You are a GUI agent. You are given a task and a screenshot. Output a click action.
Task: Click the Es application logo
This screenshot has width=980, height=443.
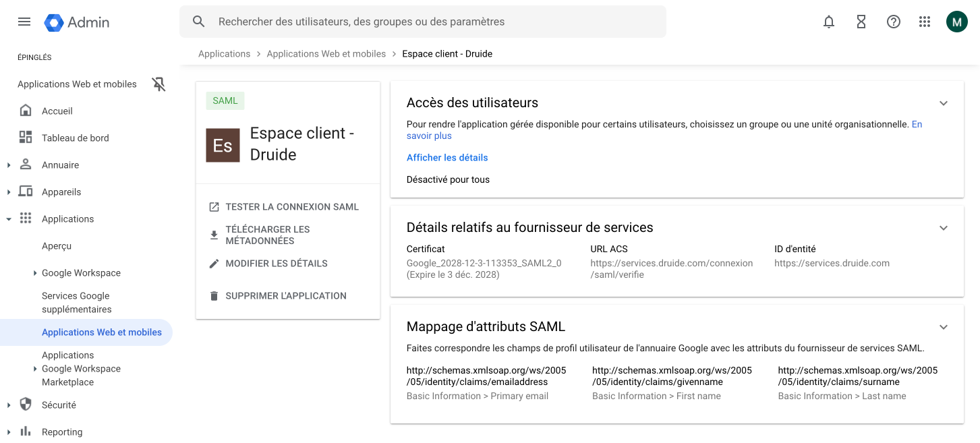(223, 145)
